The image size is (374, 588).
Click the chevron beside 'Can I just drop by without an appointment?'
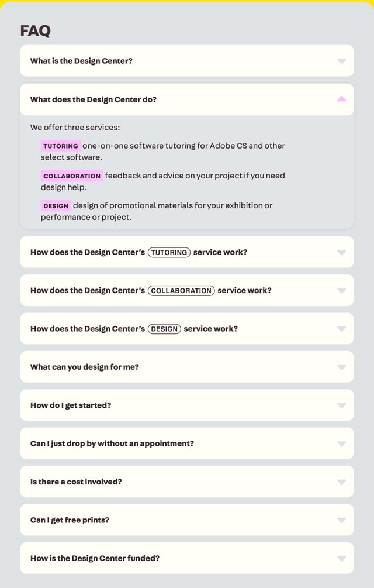click(341, 443)
